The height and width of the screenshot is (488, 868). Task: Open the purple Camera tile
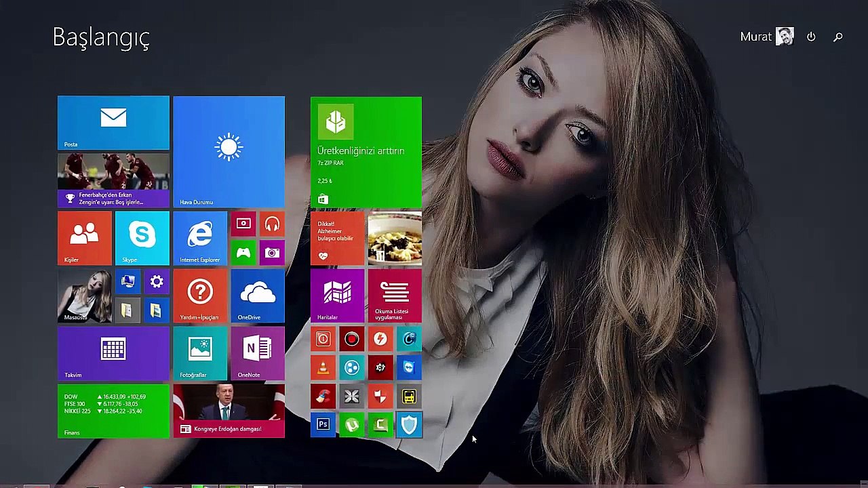pos(272,253)
